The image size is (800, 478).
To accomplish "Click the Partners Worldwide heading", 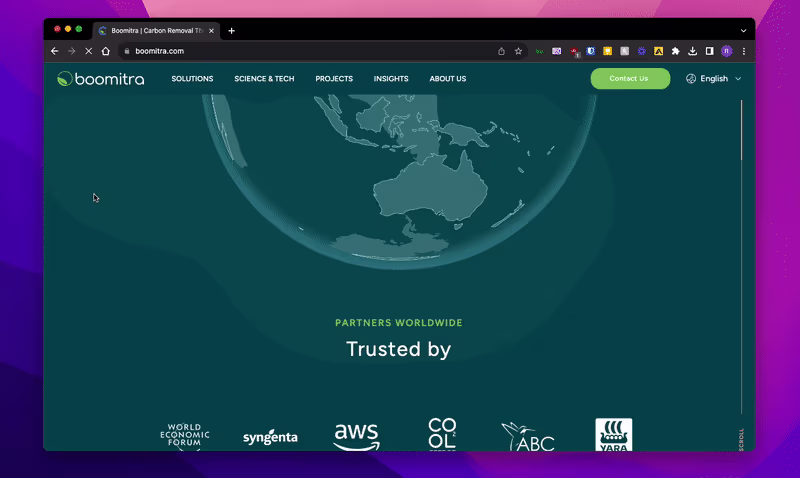I will (x=399, y=323).
